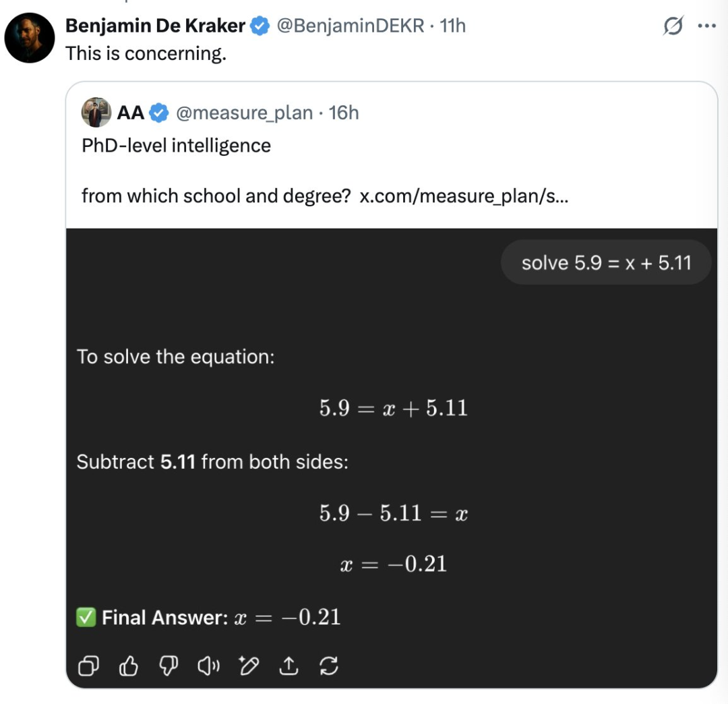
Task: Click the 'solve 5.9 = x + 5.11' message bubble
Action: 606,262
